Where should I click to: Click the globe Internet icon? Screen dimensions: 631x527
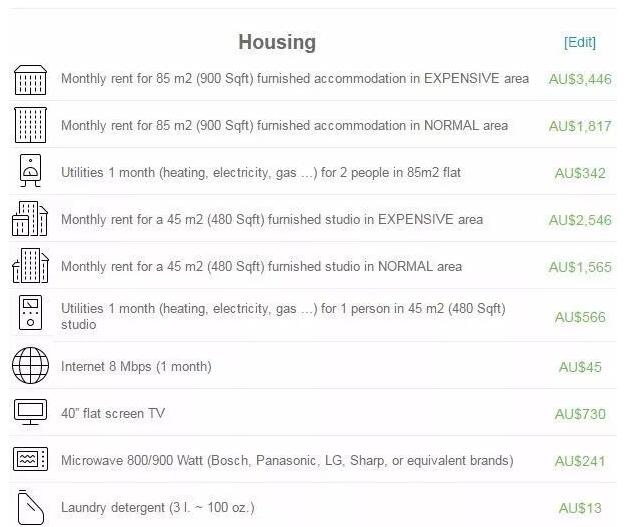(x=30, y=366)
